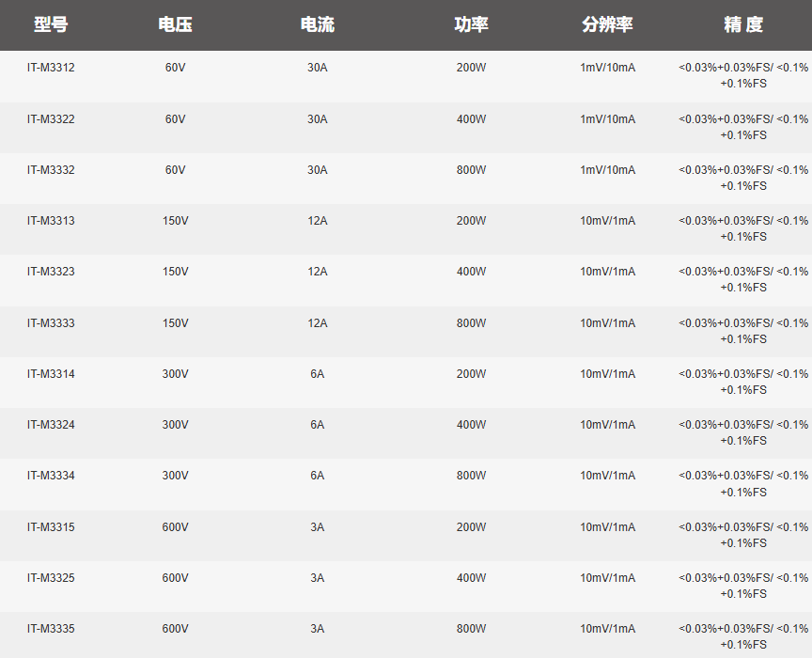Click the accuracy value in the IT-M3314 row

743,382
